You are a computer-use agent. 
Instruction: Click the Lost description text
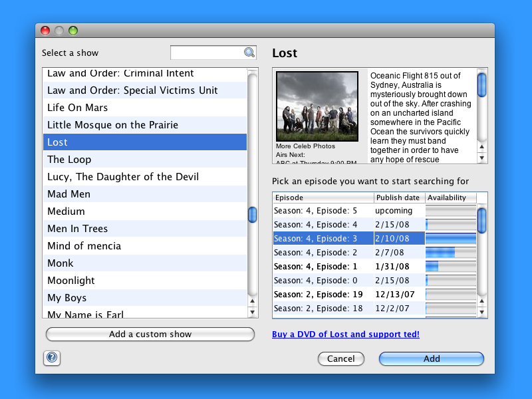point(421,118)
